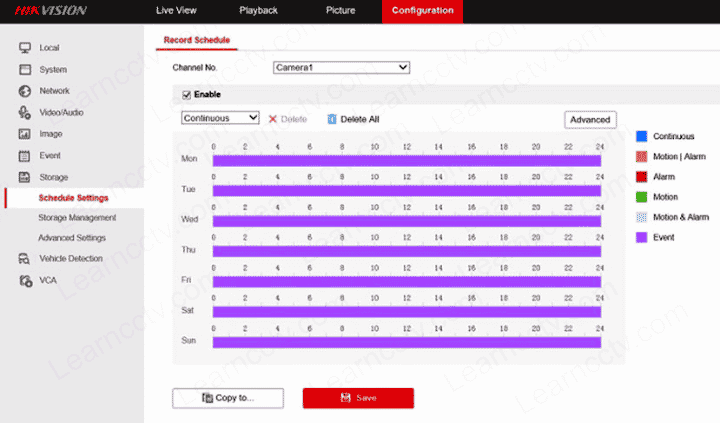
Task: Click Monday's purple schedule bar
Action: tap(406, 160)
